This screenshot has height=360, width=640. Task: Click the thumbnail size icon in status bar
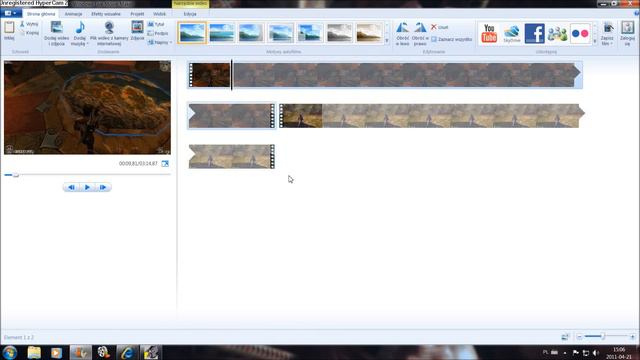(565, 337)
